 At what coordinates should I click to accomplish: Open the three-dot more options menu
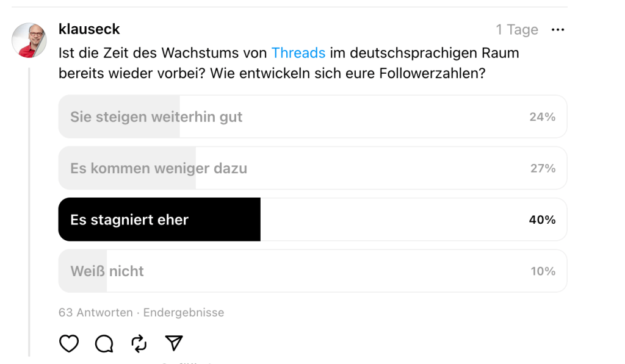(557, 30)
